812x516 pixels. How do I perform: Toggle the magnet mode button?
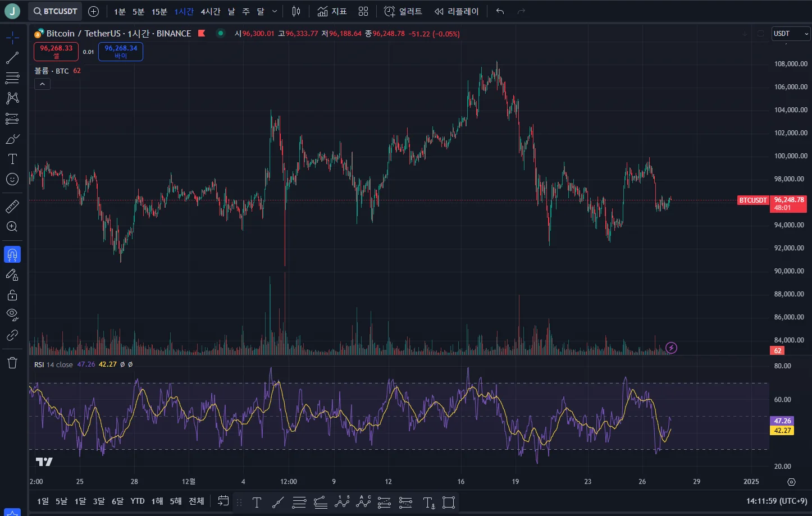[x=12, y=254]
